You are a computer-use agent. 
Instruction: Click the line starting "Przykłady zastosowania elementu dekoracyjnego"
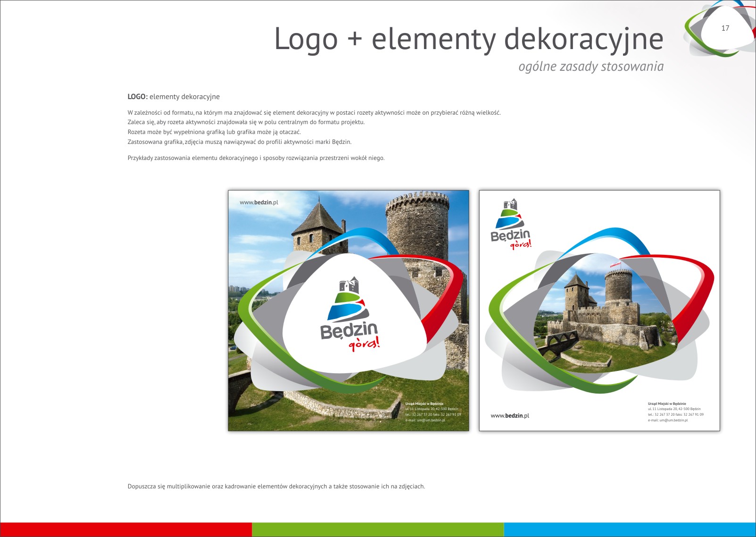(x=256, y=158)
